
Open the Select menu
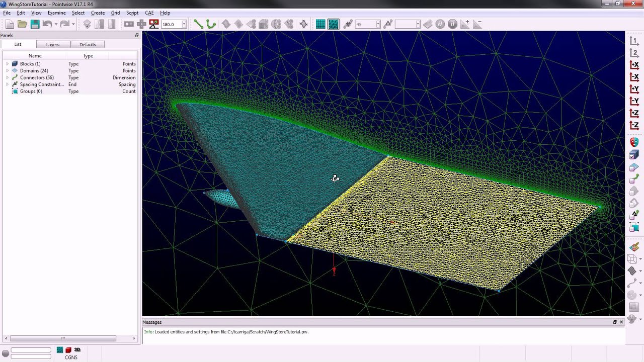78,13
